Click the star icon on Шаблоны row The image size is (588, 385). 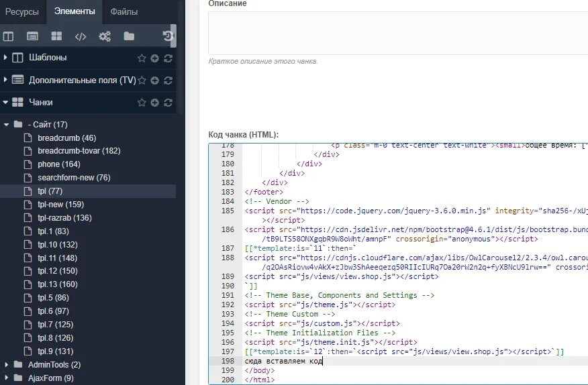[x=142, y=58]
